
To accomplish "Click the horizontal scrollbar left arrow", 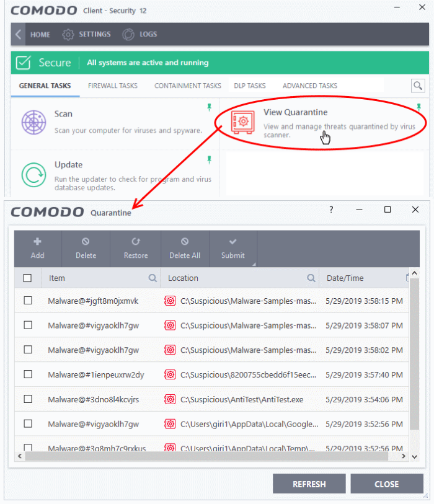I will [20, 456].
